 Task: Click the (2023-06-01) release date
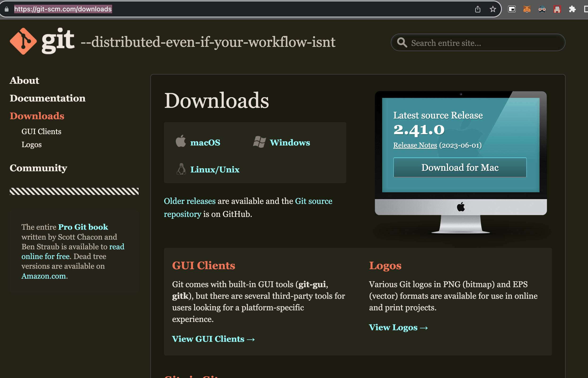coord(460,145)
